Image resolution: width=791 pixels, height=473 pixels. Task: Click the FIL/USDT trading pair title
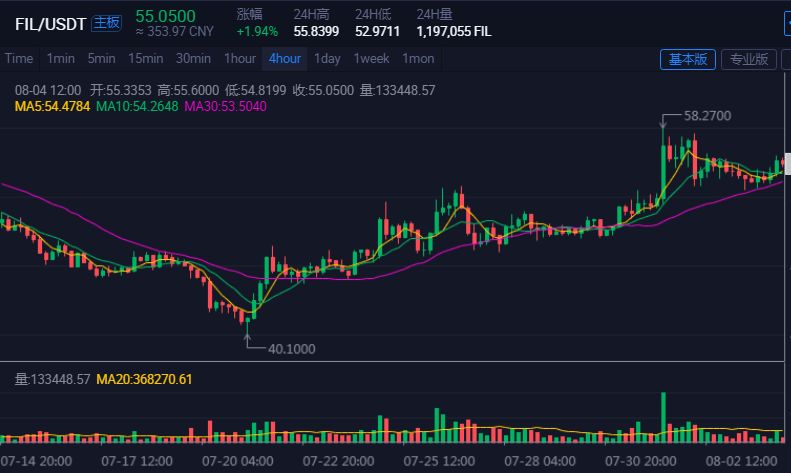point(50,22)
